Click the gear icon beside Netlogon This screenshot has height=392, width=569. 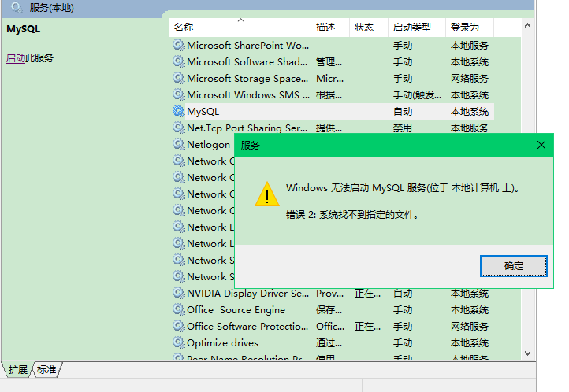point(179,145)
